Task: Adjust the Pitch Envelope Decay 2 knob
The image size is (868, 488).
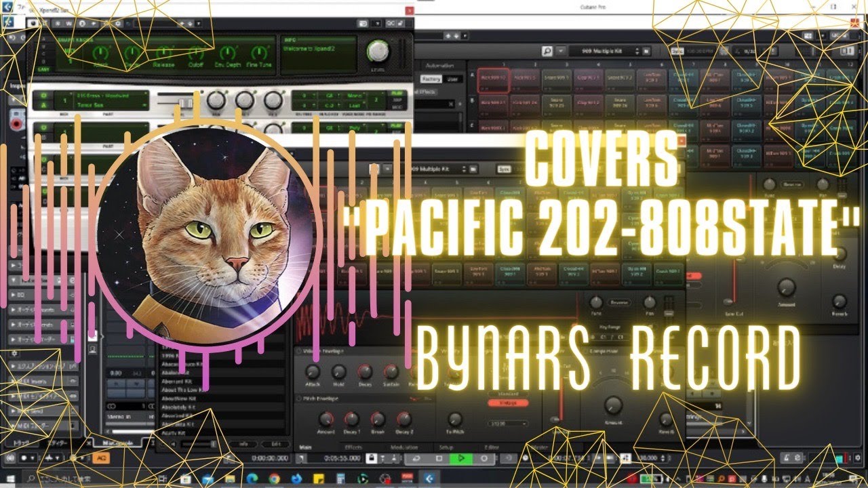Action: pos(403,419)
